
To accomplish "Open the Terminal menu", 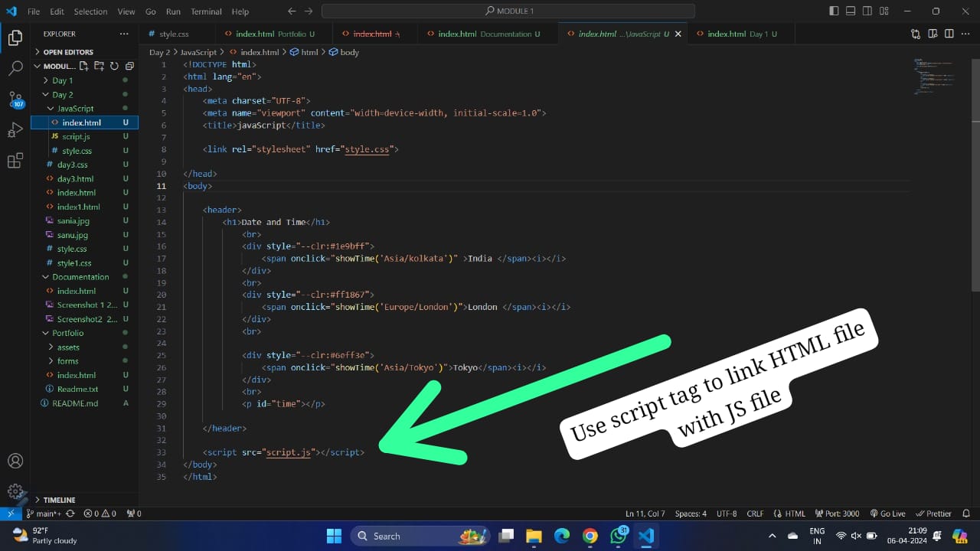I will tap(206, 11).
